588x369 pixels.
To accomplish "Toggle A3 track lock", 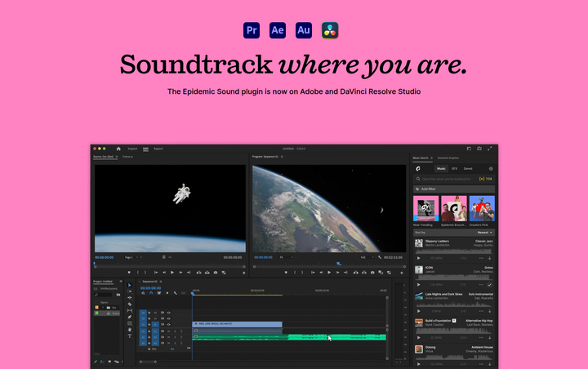I will click(149, 343).
